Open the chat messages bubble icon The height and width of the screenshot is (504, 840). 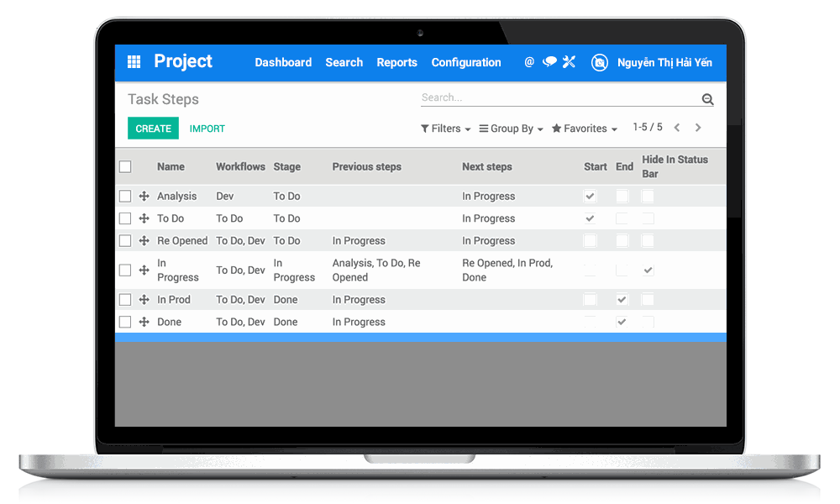coord(549,62)
